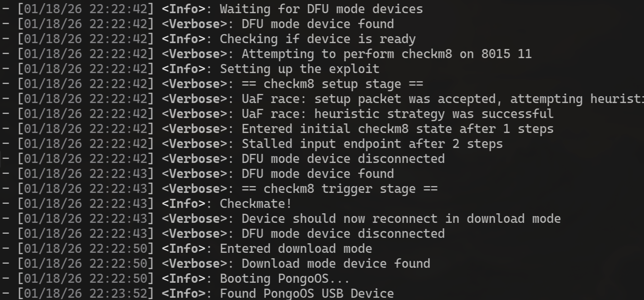644x300 pixels.
Task: Click the "== checkm8 trigger stage ==" line
Action: click(339, 189)
